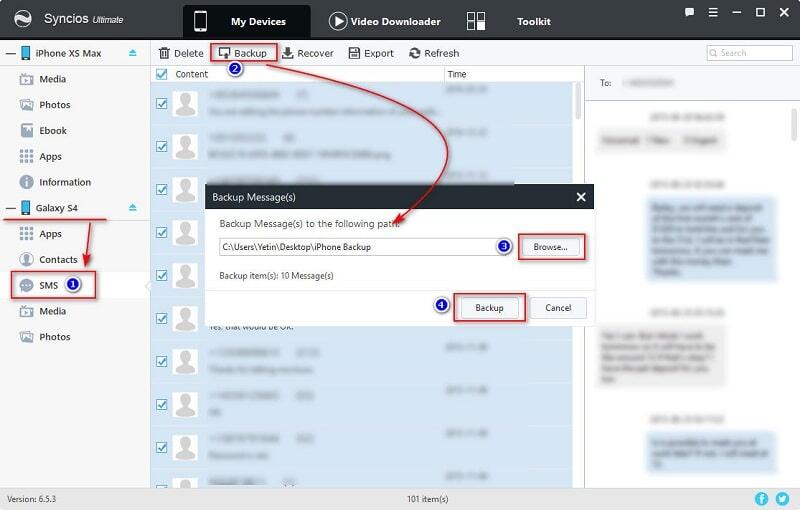
Task: Switch to the Video Downloader tab
Action: 385,21
